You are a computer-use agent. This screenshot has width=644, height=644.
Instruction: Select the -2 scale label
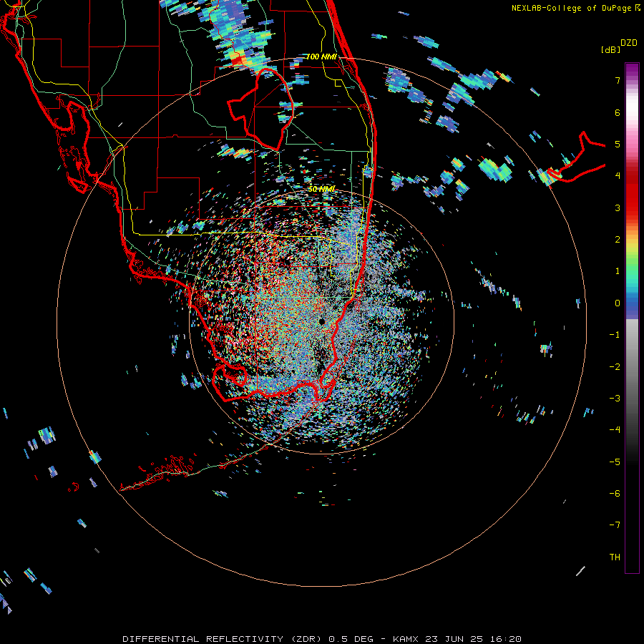coord(615,367)
